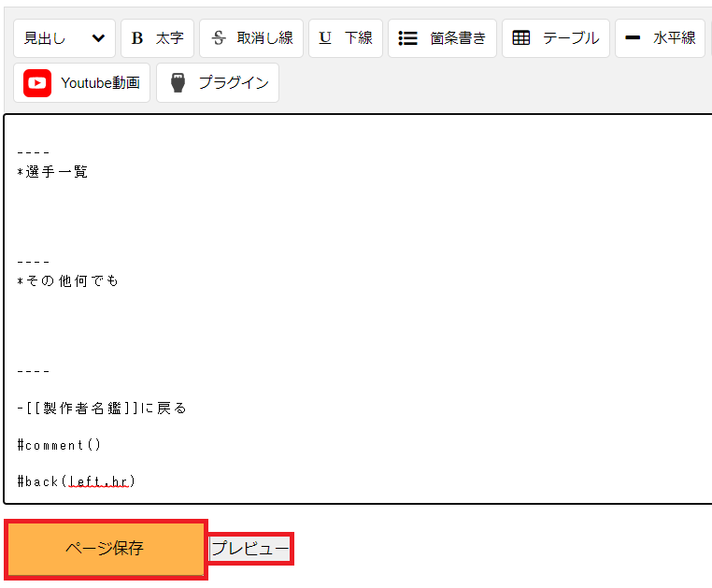Place cursor on the *選手一覧 line
This screenshot has width=712, height=588.
(52, 172)
